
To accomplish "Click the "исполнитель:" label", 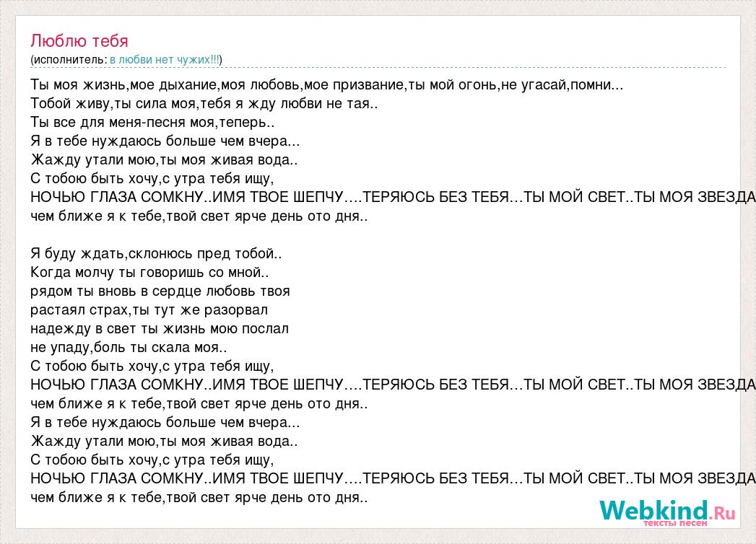I will tap(70, 60).
